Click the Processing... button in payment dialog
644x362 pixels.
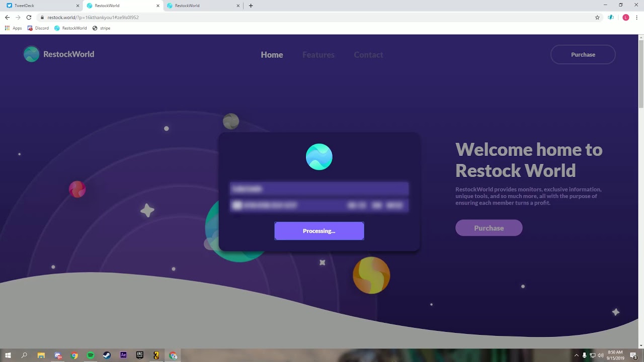tap(319, 231)
